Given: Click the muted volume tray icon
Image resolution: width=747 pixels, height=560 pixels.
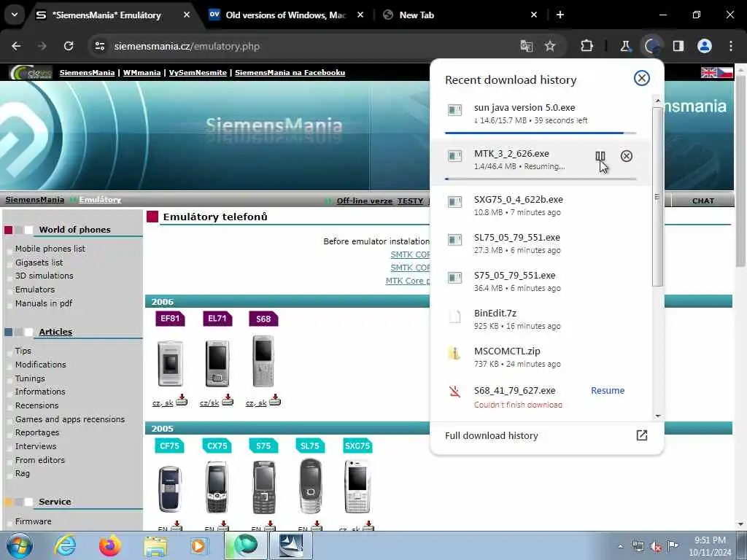Looking at the screenshot, I should click(656, 547).
